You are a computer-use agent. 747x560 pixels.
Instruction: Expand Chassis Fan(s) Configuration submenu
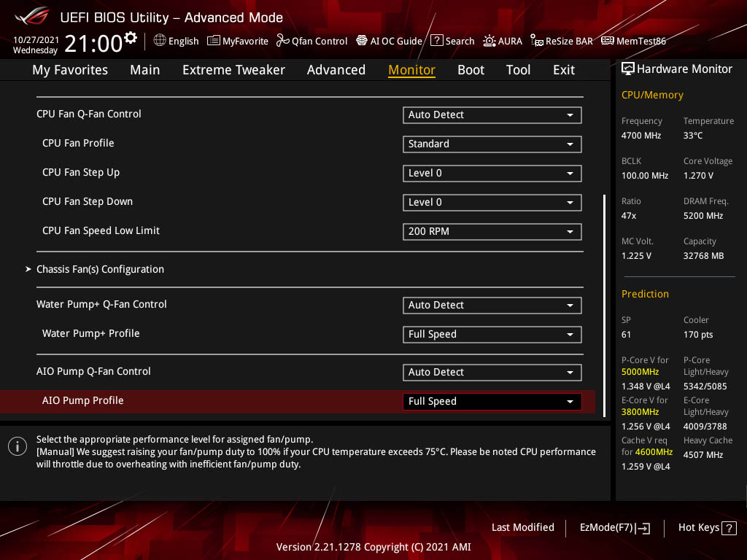pos(100,269)
